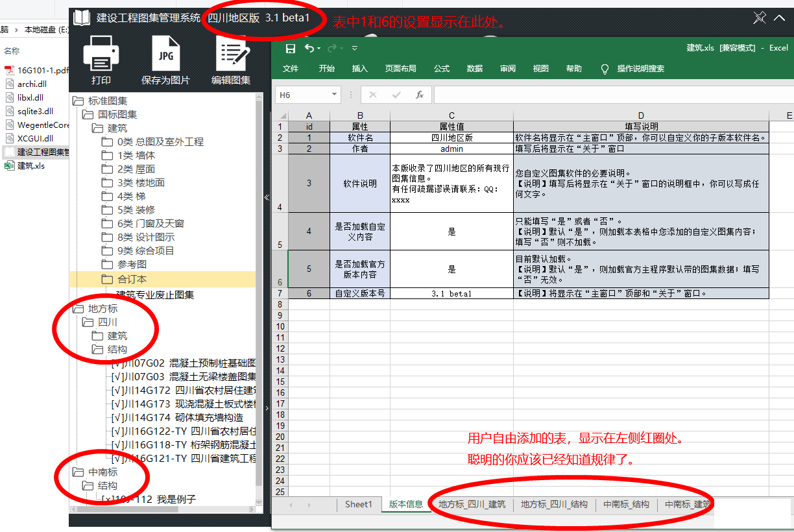
Task: Click the › splitter arrow beside the tree
Action: coord(267,408)
